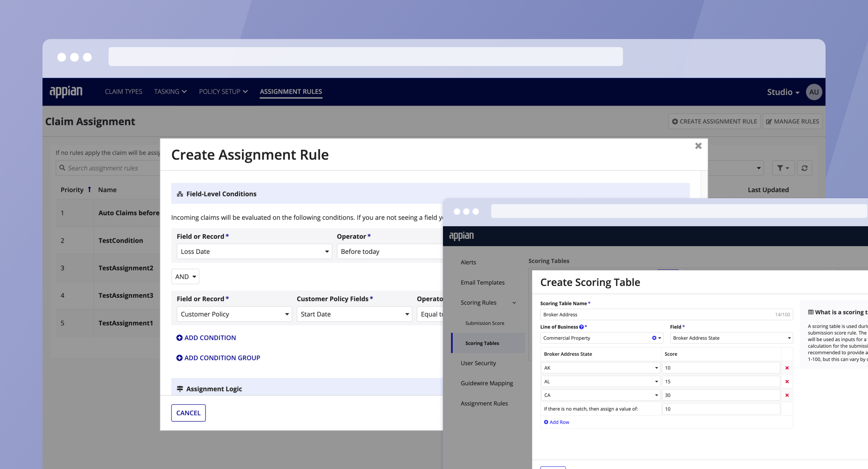868x469 pixels.
Task: Clear the Commercial Property selection
Action: tap(654, 338)
